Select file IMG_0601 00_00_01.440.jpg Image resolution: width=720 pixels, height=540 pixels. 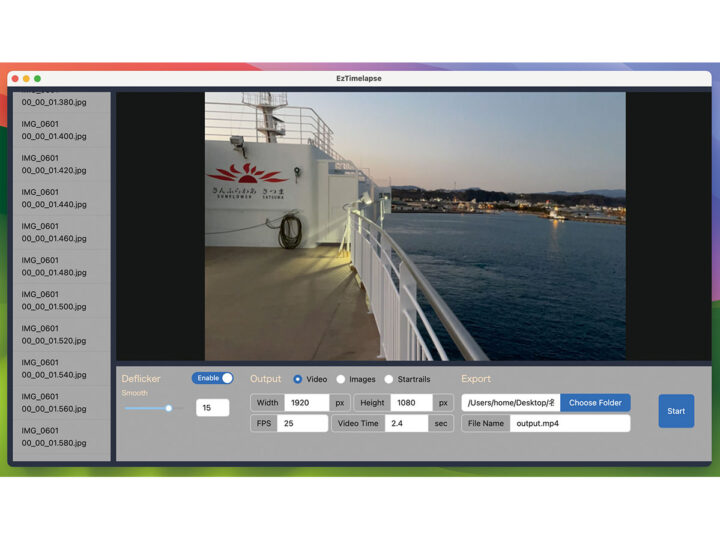(62, 198)
